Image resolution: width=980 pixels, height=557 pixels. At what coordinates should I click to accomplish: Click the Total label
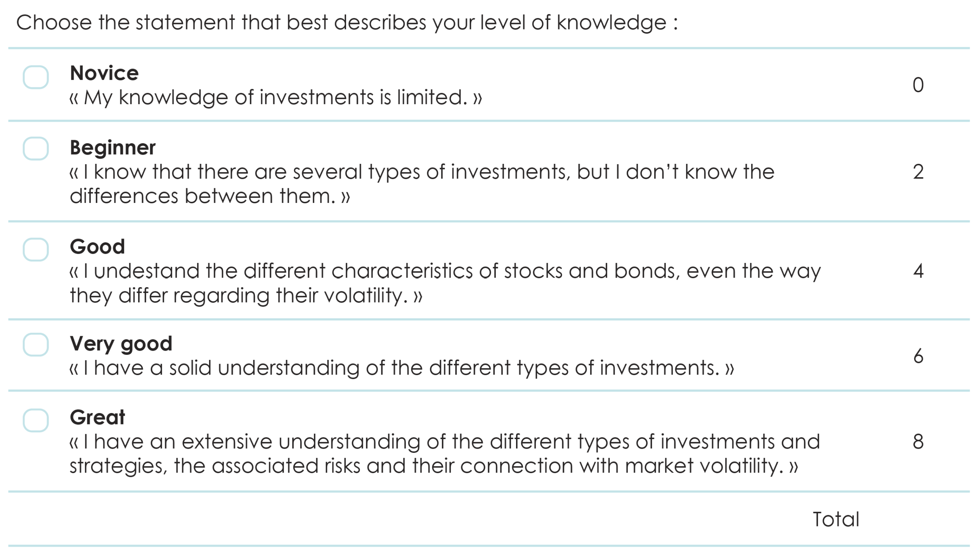point(836,519)
